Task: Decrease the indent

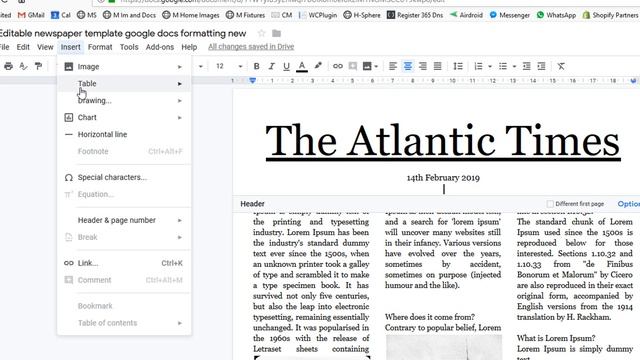Action: click(527, 66)
